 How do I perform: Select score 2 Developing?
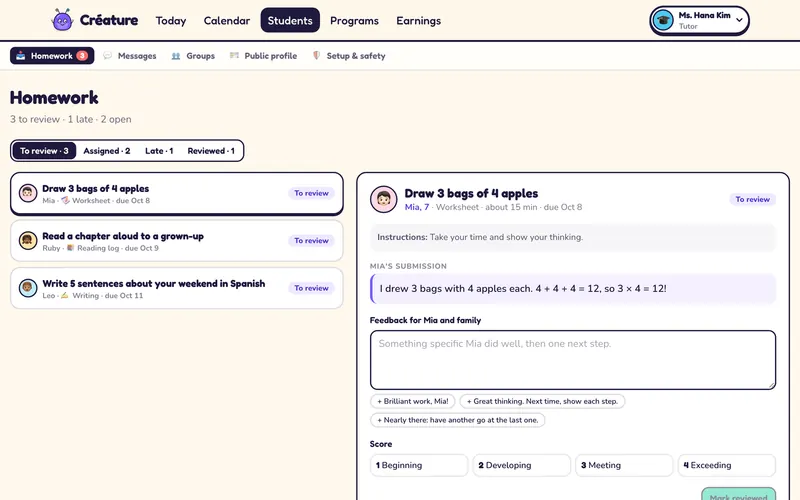[521, 465]
